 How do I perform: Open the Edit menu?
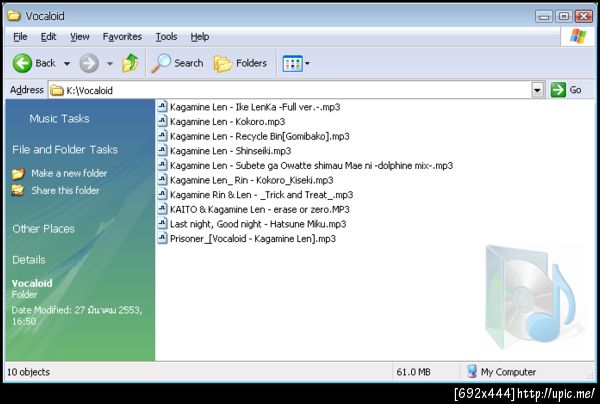(48, 37)
